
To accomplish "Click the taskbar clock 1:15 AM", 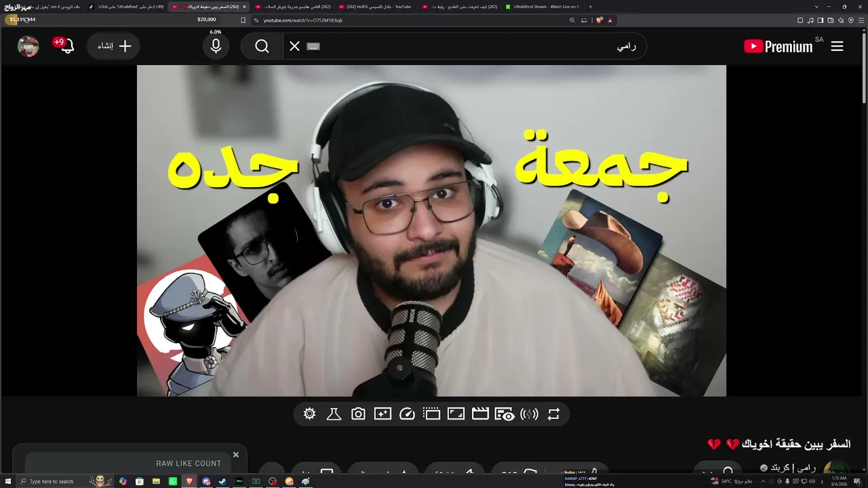I will pyautogui.click(x=839, y=481).
